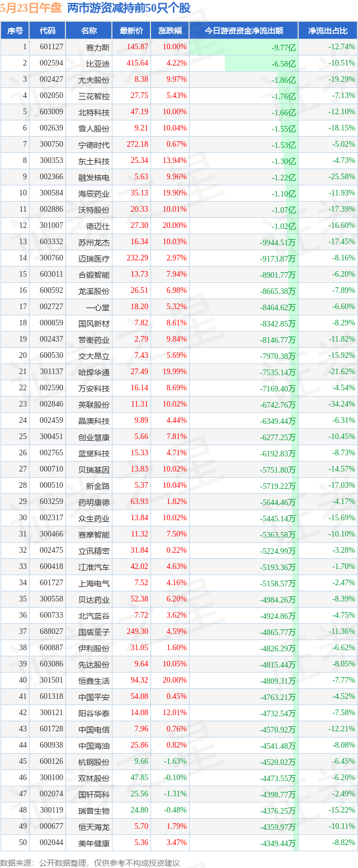Click the 12.01% change for 阳谷华泰

pyautogui.click(x=175, y=713)
